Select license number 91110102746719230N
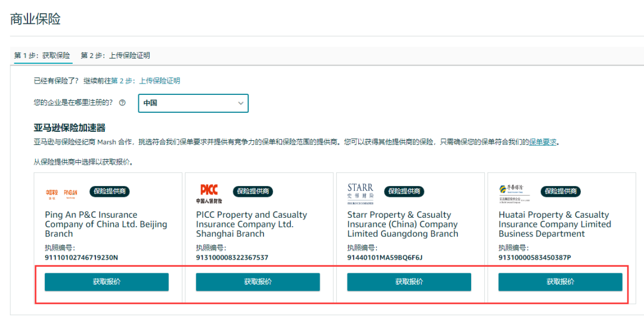This screenshot has height=321, width=644. tap(81, 258)
